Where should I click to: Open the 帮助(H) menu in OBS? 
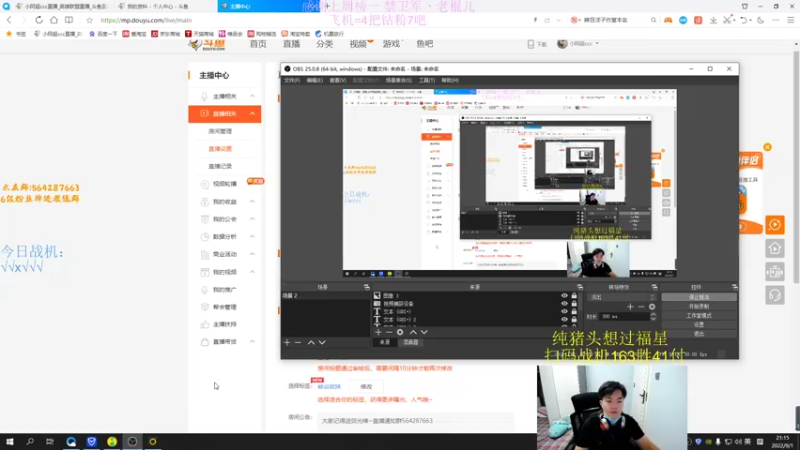tap(449, 80)
